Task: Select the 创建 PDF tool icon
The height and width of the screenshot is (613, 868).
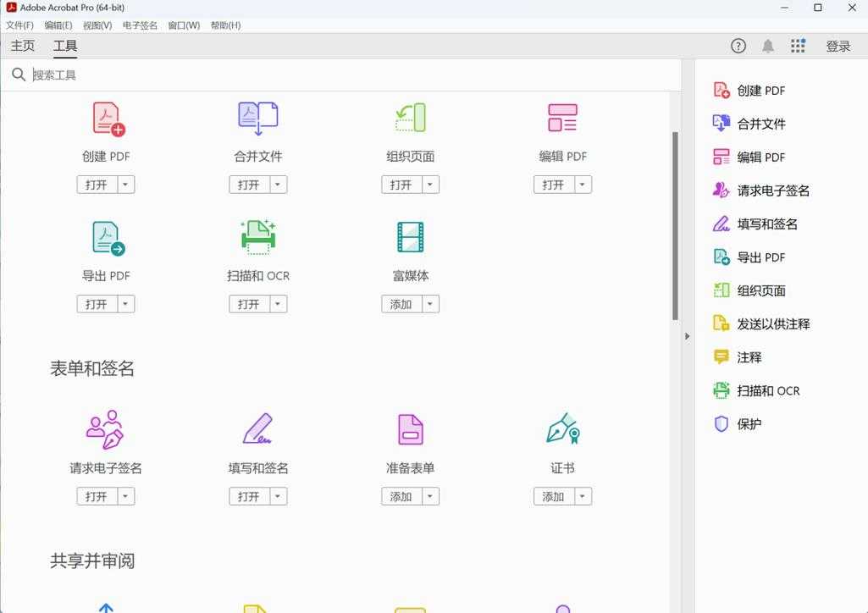Action: [x=106, y=119]
